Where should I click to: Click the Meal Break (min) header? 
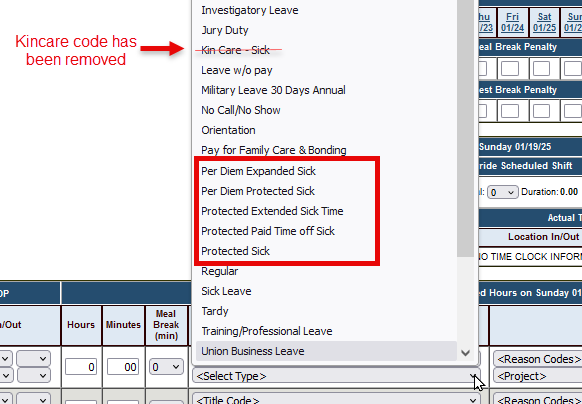point(166,325)
